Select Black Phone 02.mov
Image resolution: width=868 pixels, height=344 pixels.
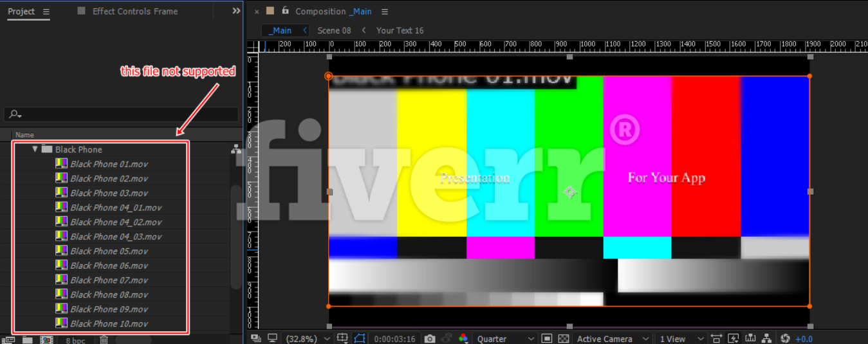(x=109, y=179)
